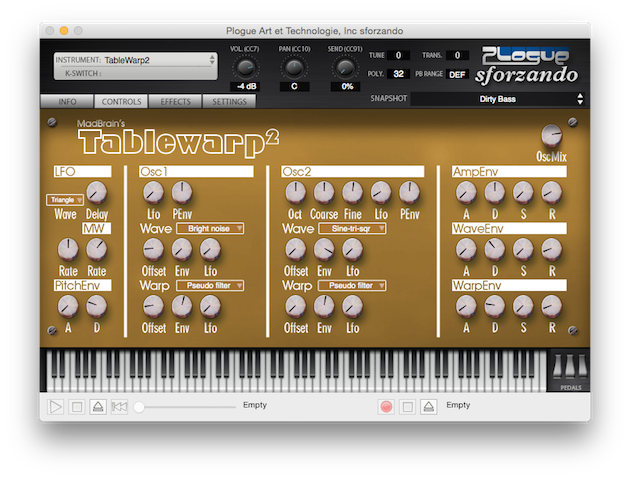630x478 pixels.
Task: Click the AmpEnv A knob
Action: pyautogui.click(x=466, y=192)
